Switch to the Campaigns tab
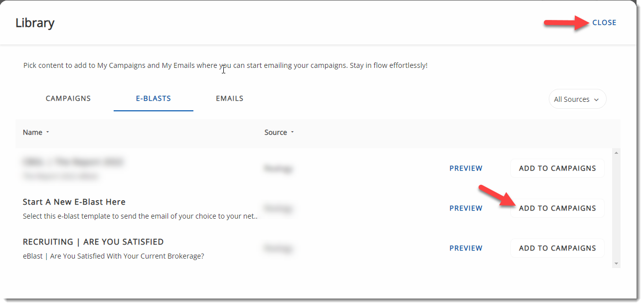 68,98
